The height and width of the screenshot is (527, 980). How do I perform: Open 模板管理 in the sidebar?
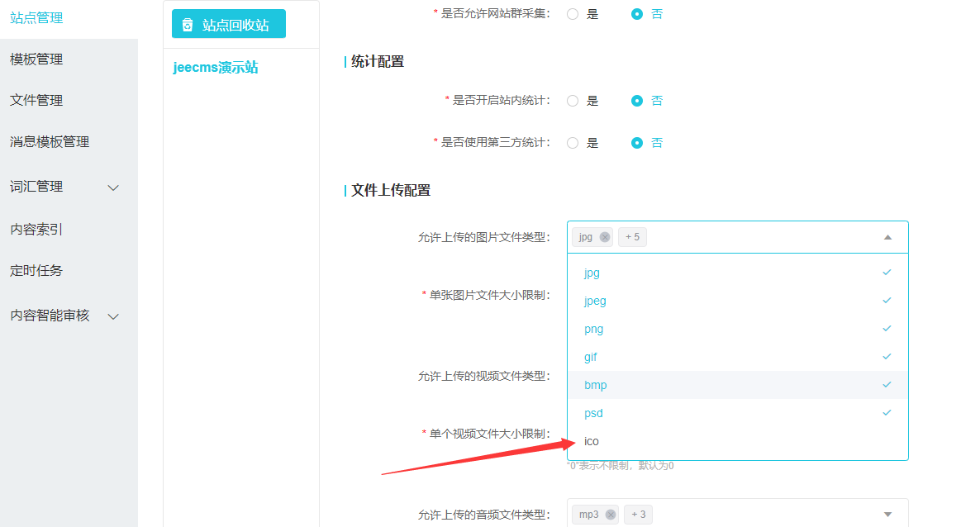(36, 59)
